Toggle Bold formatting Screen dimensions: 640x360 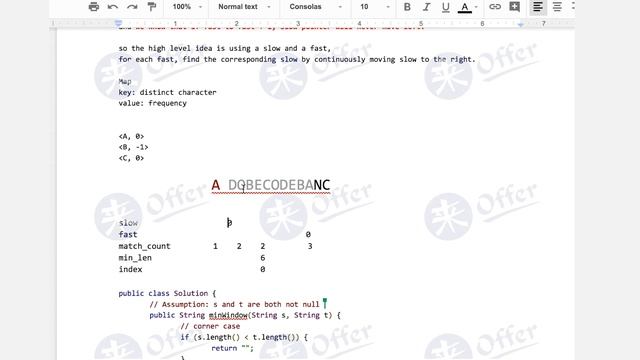(407, 7)
